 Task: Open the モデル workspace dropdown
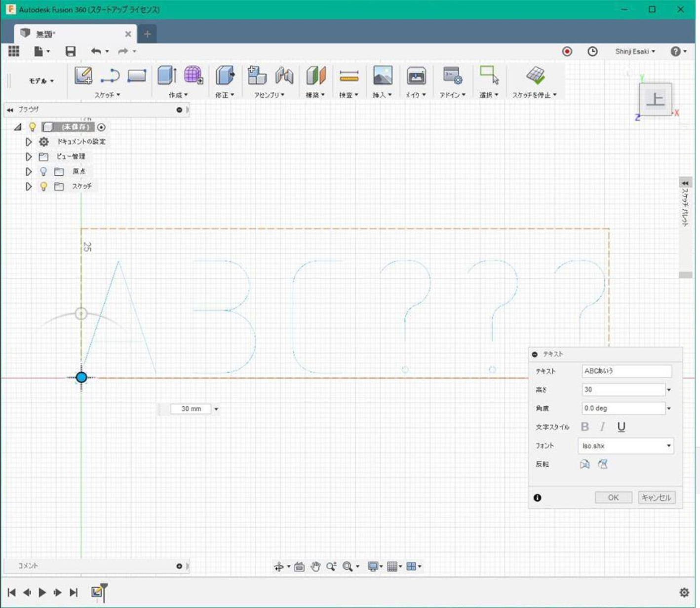pos(41,81)
